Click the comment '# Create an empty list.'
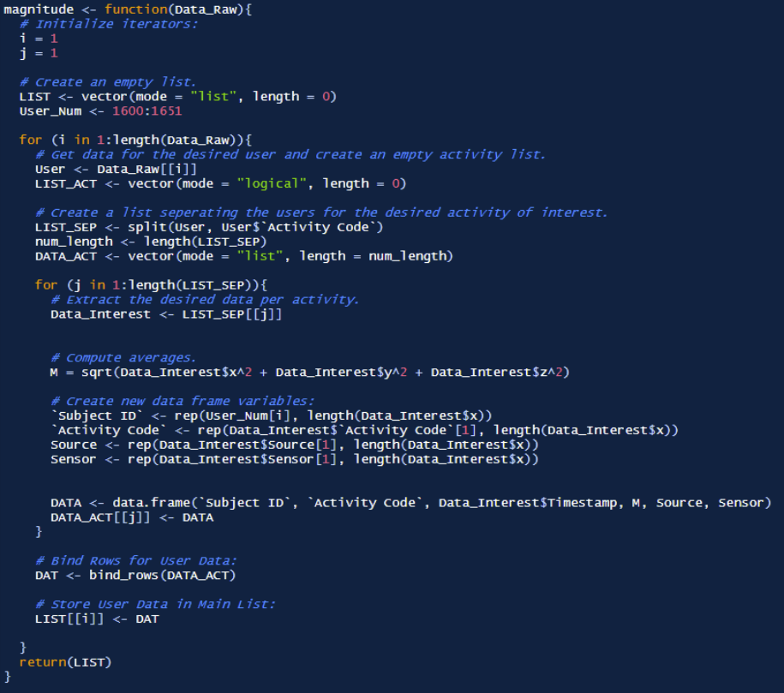Screen dimensions: 784x693 coord(108,82)
